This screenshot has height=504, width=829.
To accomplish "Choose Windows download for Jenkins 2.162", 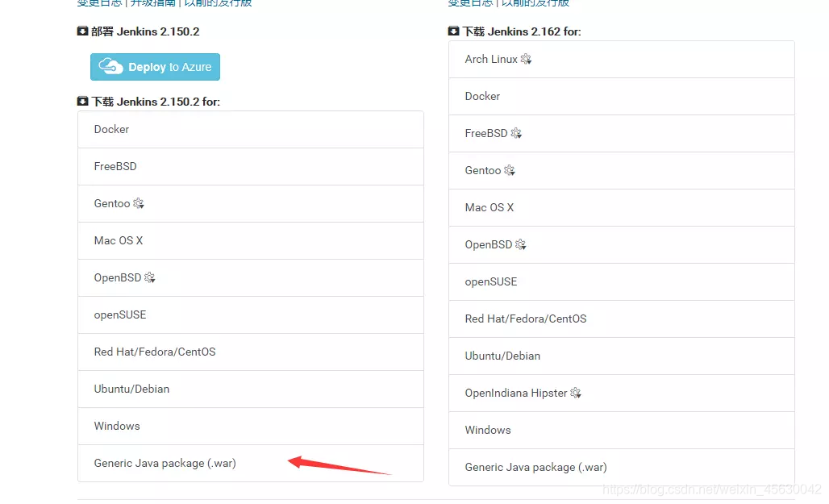I will pyautogui.click(x=622, y=430).
